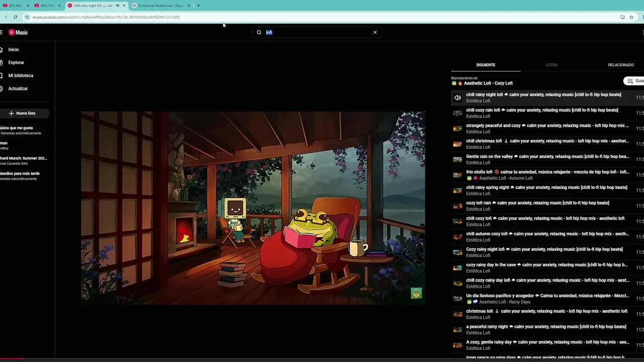644x362 pixels.
Task: Open a new browser tab
Action: [x=198, y=6]
